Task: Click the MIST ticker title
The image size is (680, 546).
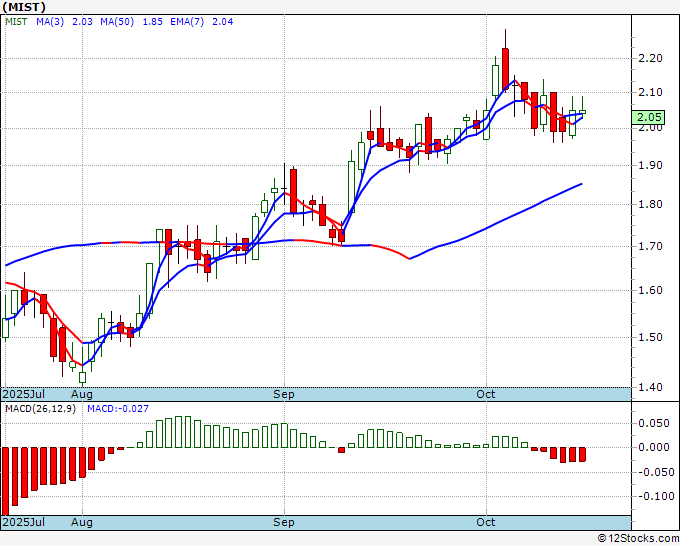Action: click(24, 7)
